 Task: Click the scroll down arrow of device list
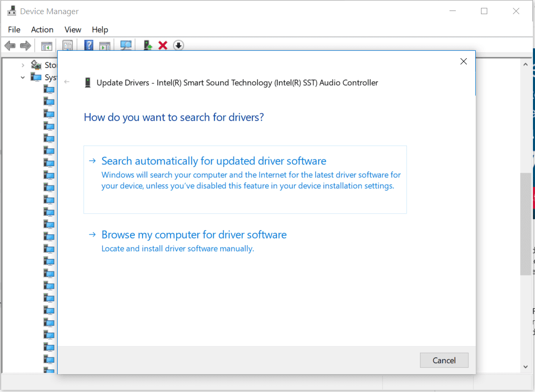tap(525, 367)
